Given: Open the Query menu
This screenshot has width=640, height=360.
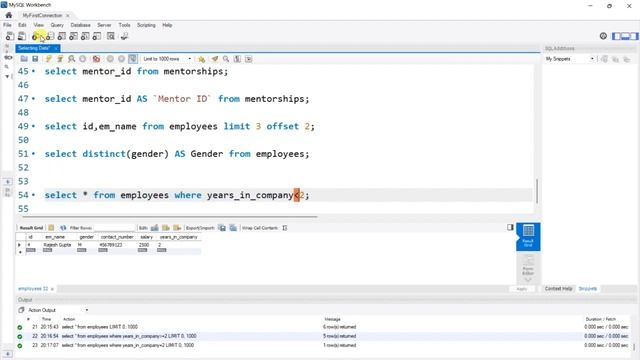Looking at the screenshot, I should 57,25.
